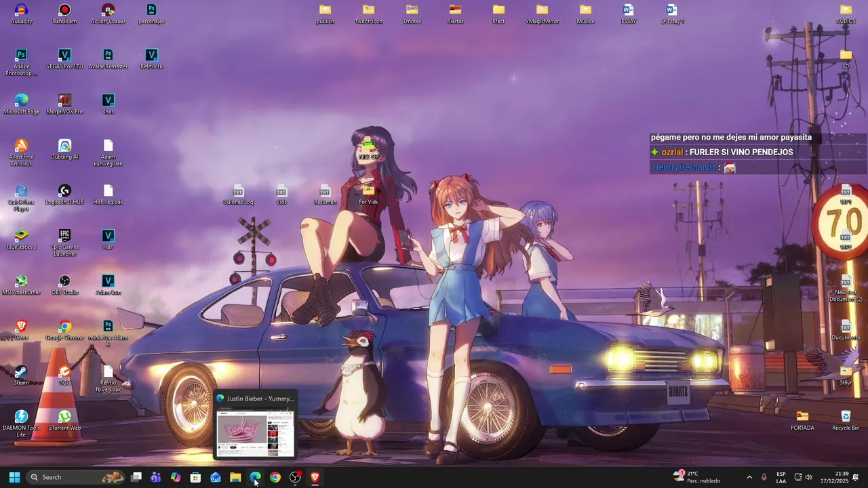Launch Steam from the desktop
Viewport: 868px width, 488px height.
[21, 375]
